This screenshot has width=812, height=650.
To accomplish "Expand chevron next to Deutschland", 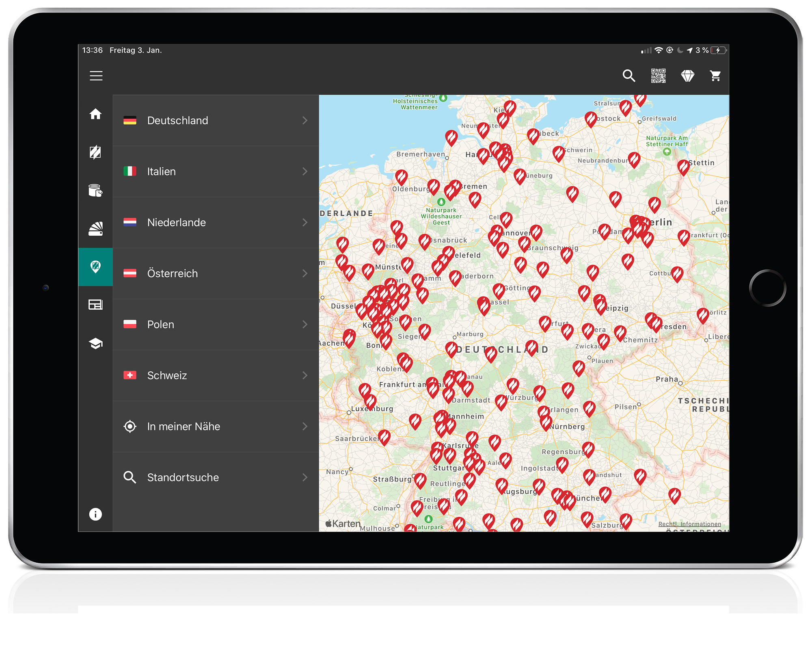I will pyautogui.click(x=305, y=121).
